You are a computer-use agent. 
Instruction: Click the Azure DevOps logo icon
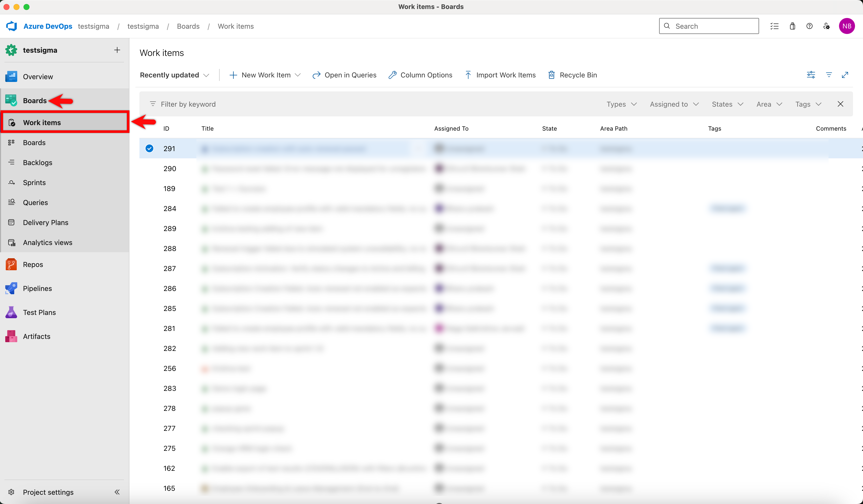[x=12, y=26]
